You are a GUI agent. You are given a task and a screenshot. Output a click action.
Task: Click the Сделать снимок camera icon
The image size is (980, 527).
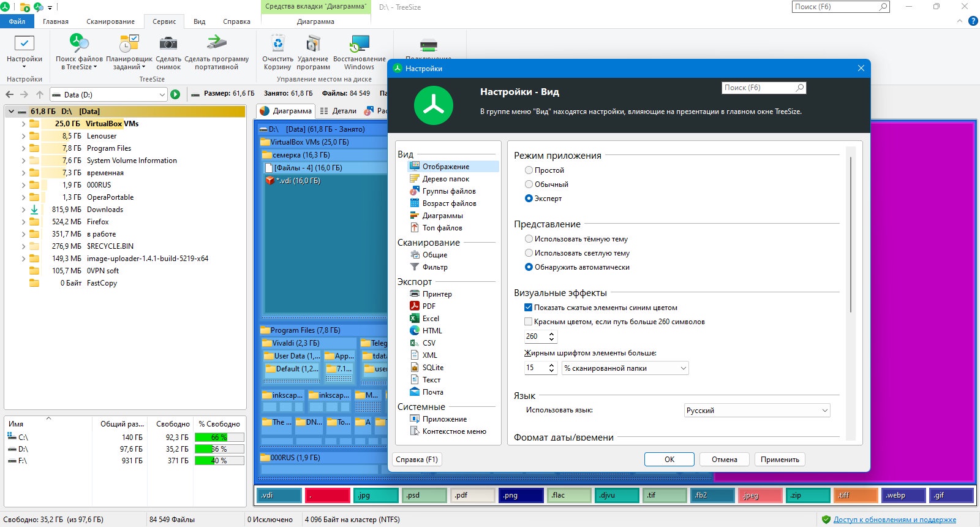[168, 44]
